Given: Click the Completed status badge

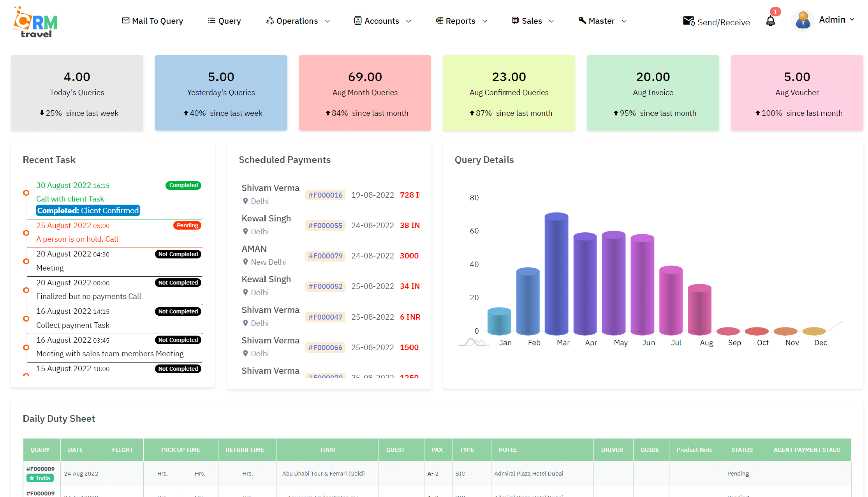Looking at the screenshot, I should pos(183,185).
